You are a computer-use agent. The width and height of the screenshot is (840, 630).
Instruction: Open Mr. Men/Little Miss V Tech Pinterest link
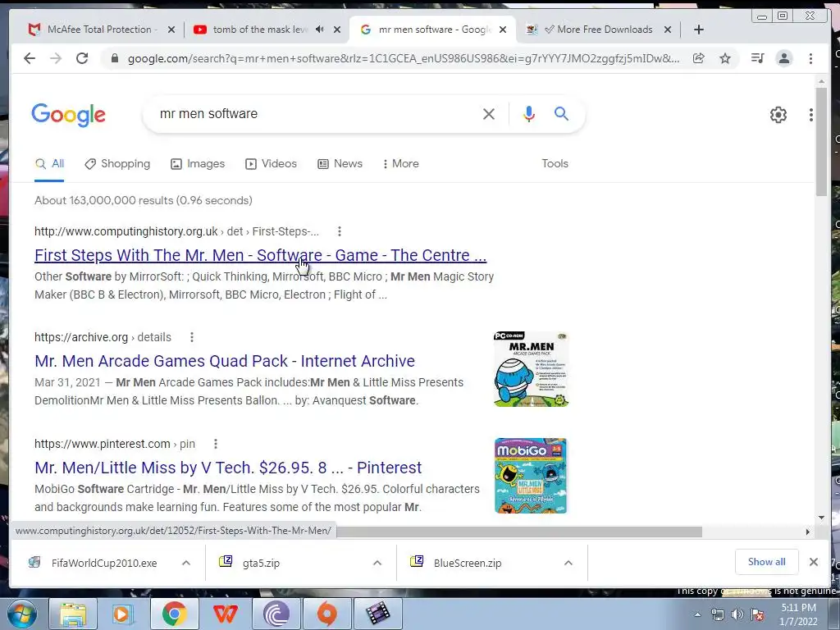(x=228, y=467)
